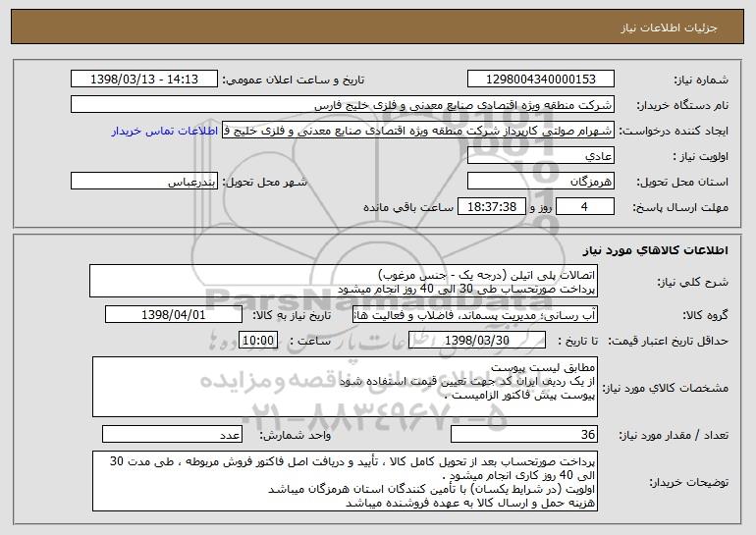Select the label تاریخ نیاز به کالا

tap(292, 315)
